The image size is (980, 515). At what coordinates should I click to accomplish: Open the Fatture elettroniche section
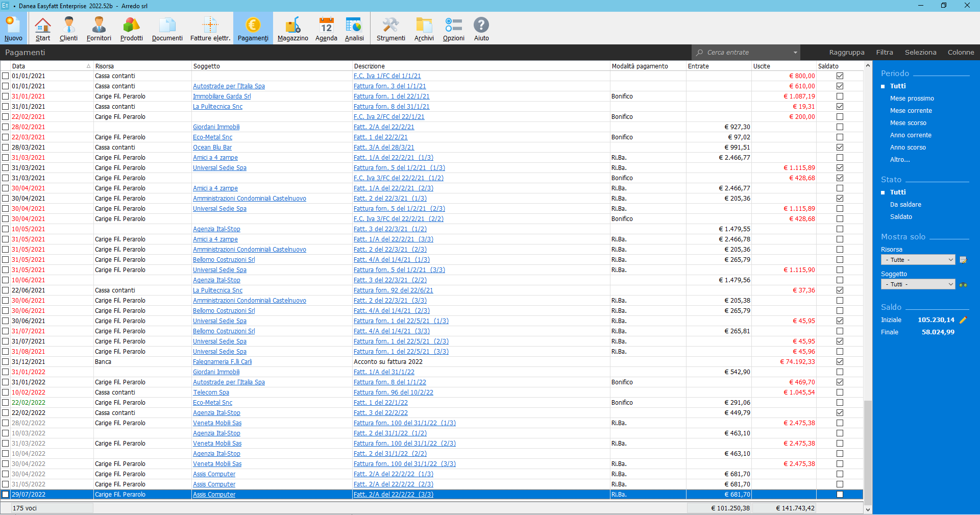pyautogui.click(x=210, y=28)
